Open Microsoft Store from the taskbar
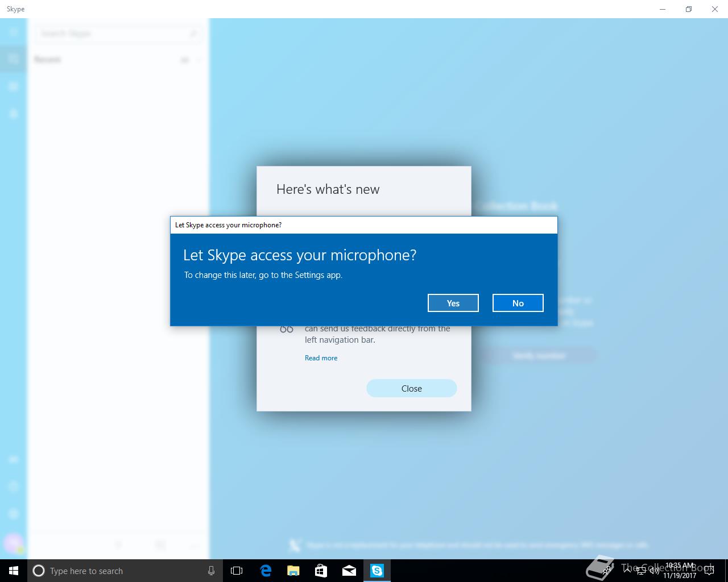This screenshot has height=582, width=728. 321,571
